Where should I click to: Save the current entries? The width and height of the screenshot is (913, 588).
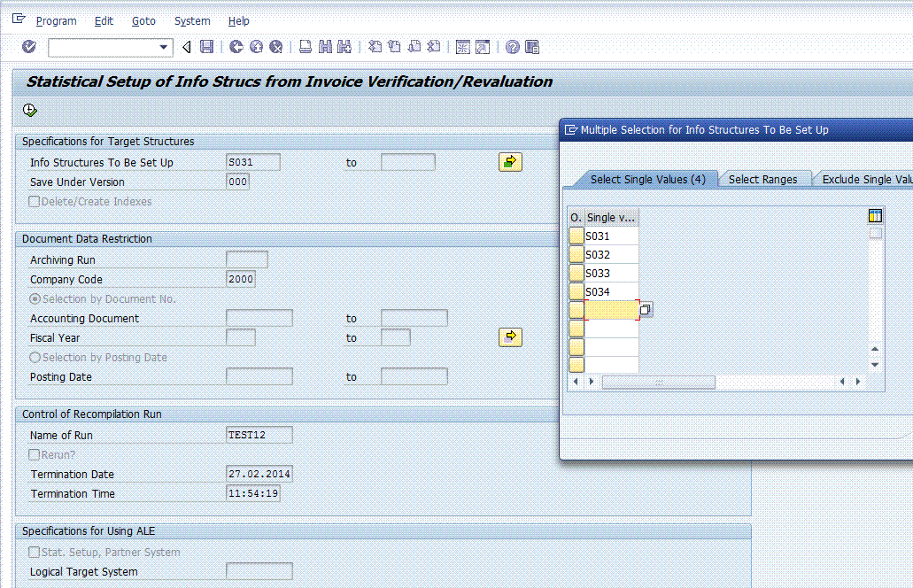206,47
